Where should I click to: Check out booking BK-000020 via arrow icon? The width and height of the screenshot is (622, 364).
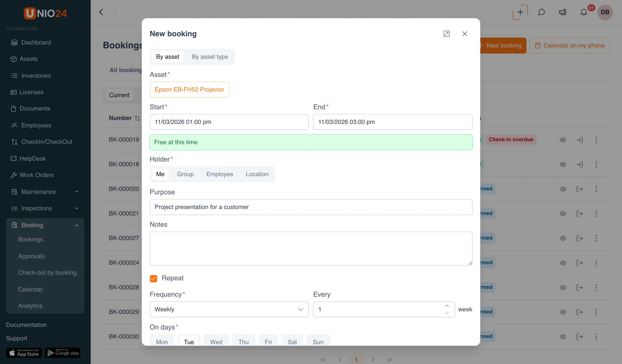579,189
